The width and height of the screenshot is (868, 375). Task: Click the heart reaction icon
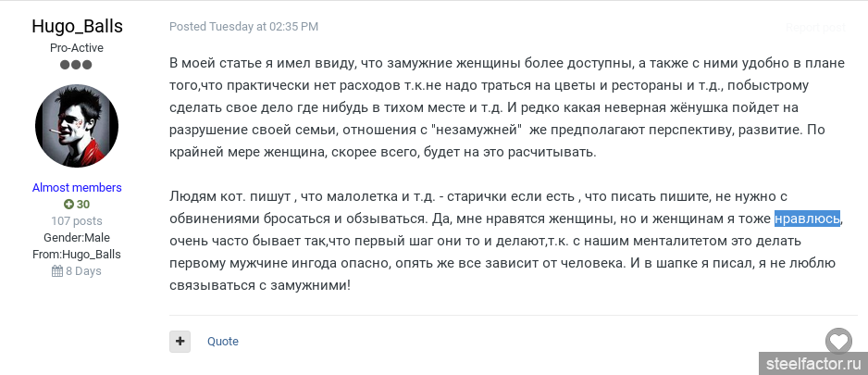pyautogui.click(x=838, y=341)
